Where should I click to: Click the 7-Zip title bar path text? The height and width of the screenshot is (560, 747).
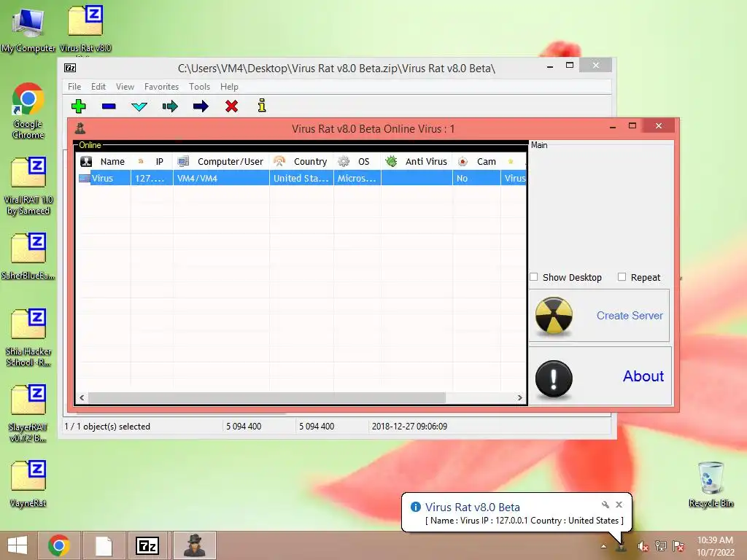coord(336,68)
